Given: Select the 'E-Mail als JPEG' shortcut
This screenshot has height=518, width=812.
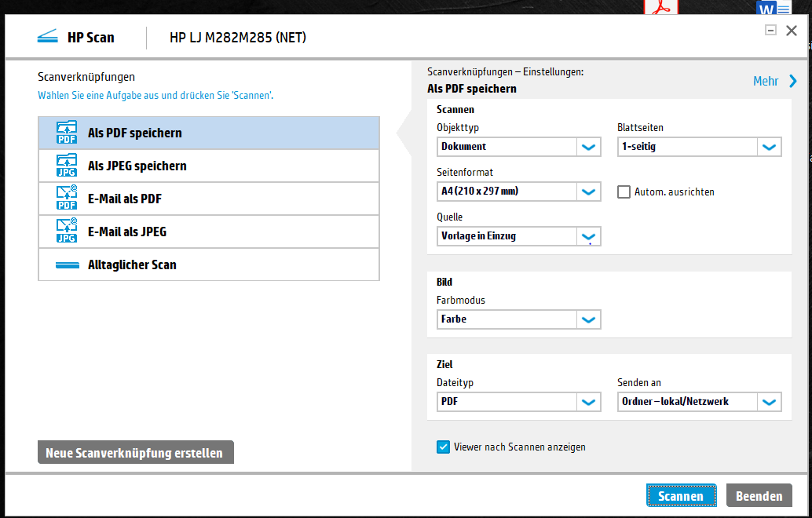Looking at the screenshot, I should click(x=209, y=232).
